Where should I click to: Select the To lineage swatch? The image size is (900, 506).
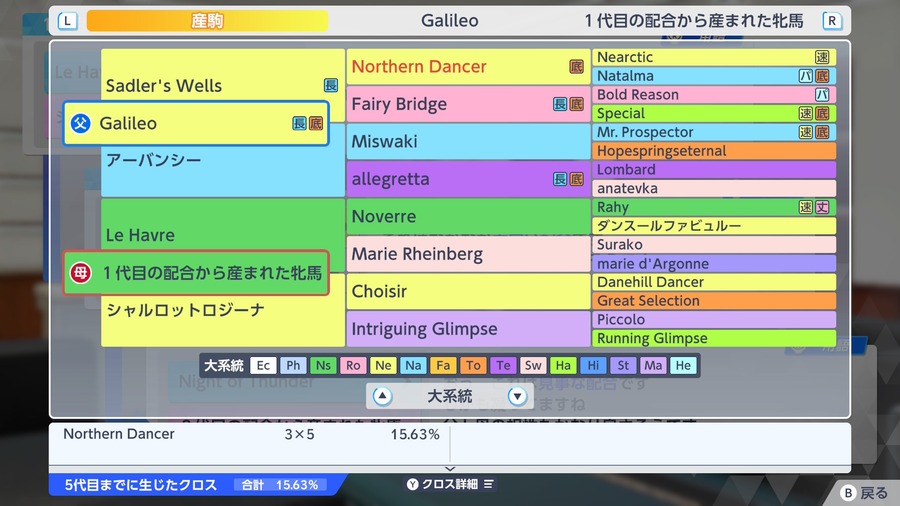tap(473, 365)
